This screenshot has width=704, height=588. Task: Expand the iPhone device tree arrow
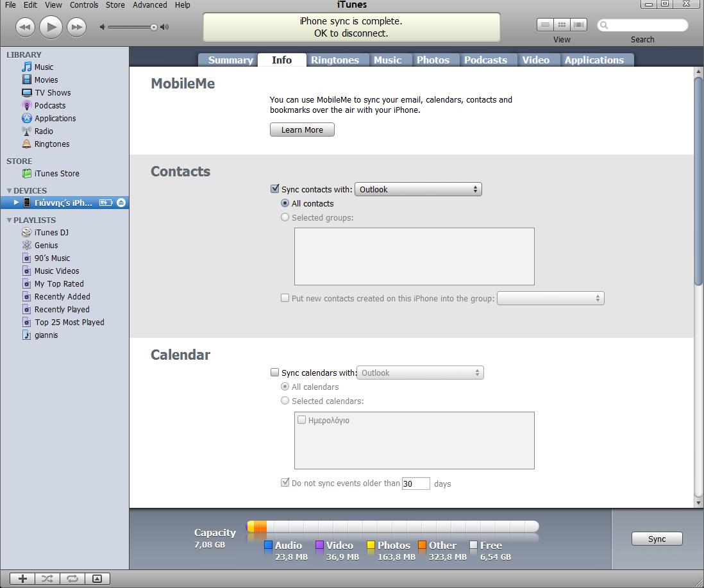point(16,203)
